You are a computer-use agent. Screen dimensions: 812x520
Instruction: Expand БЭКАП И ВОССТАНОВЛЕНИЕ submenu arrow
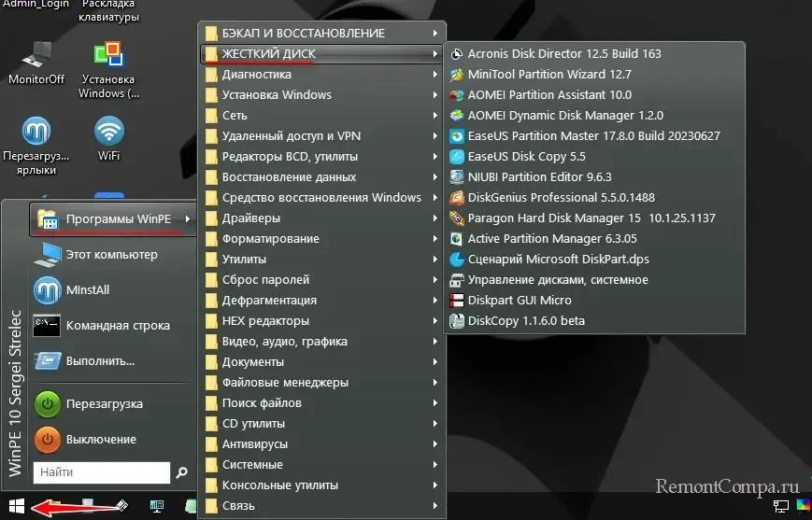click(x=435, y=33)
